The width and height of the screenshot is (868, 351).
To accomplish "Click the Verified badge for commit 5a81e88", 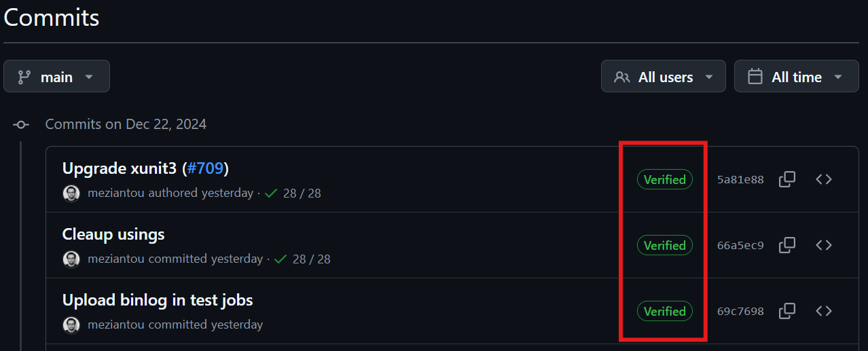I will pos(664,179).
